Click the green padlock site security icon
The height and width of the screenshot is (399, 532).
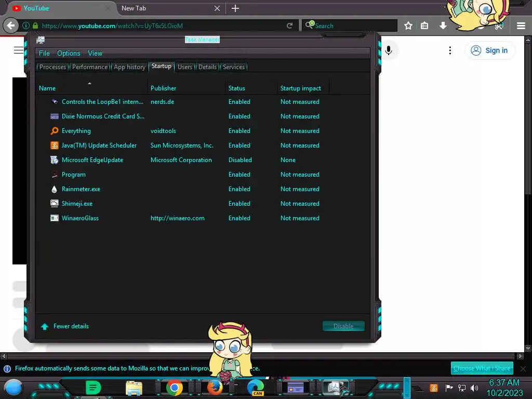click(35, 26)
